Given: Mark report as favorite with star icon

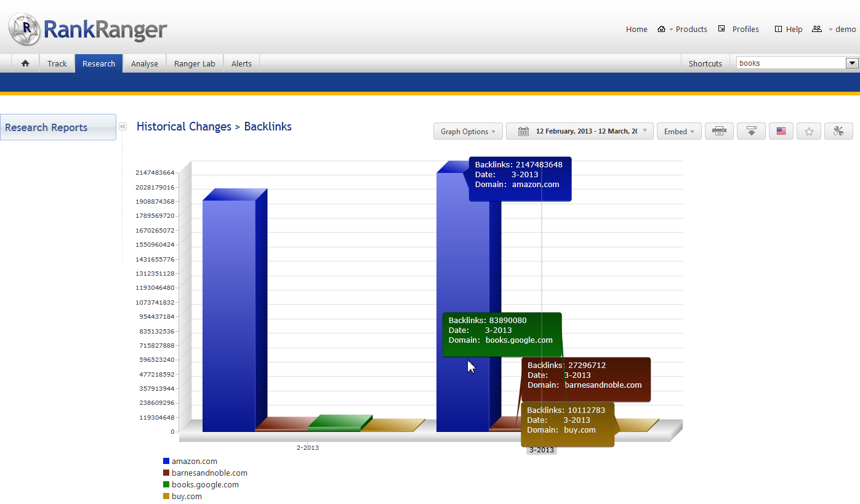Looking at the screenshot, I should [x=809, y=131].
